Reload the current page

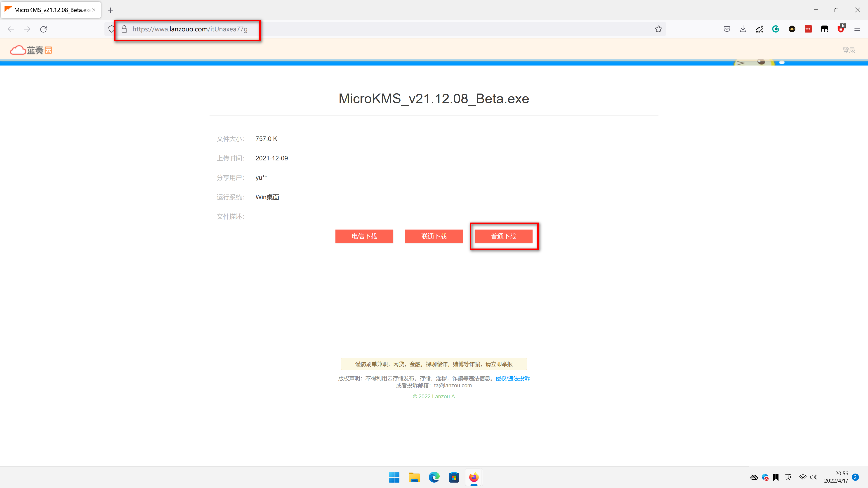pos(43,29)
